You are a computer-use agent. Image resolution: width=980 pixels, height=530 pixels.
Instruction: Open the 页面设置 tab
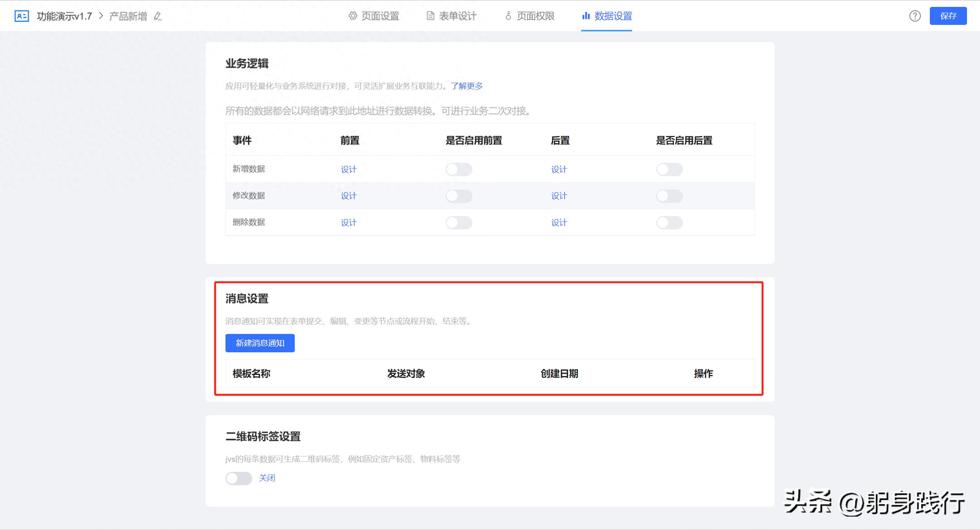pyautogui.click(x=374, y=16)
